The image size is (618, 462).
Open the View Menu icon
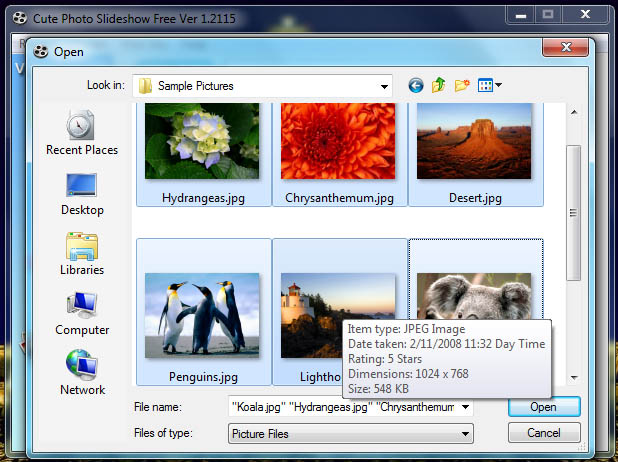tap(485, 85)
